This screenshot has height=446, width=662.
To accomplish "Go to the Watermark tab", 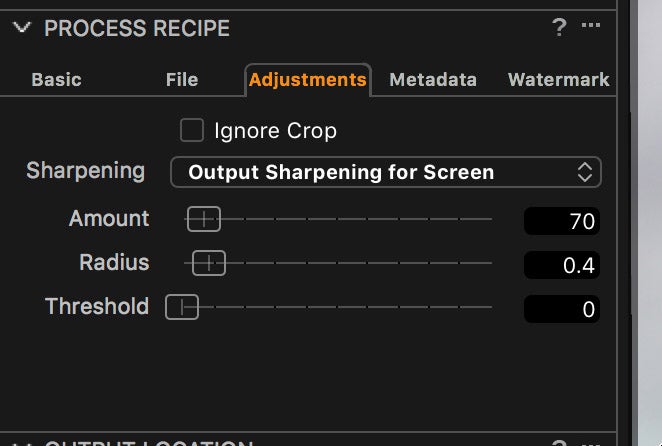I will [559, 79].
